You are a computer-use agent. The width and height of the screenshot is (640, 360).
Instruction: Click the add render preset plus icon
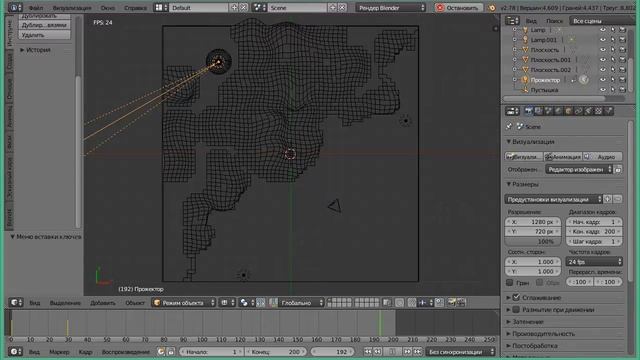(608, 199)
